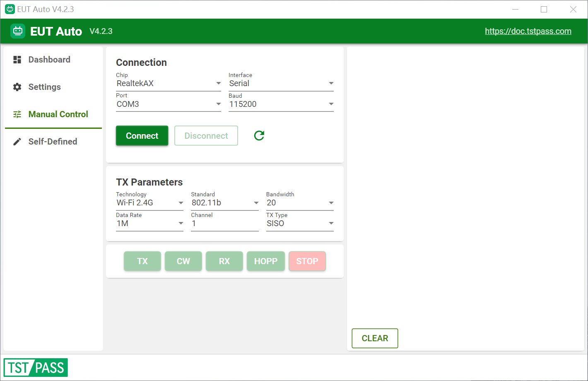Click the EUT Auto robot logo in header
The image size is (588, 381).
(18, 31)
